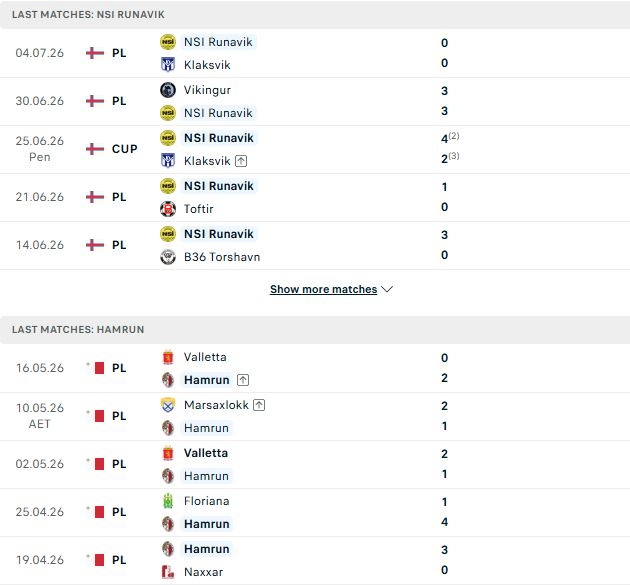630x585 pixels.
Task: Click the chevron next to Show more matches
Action: pyautogui.click(x=387, y=289)
